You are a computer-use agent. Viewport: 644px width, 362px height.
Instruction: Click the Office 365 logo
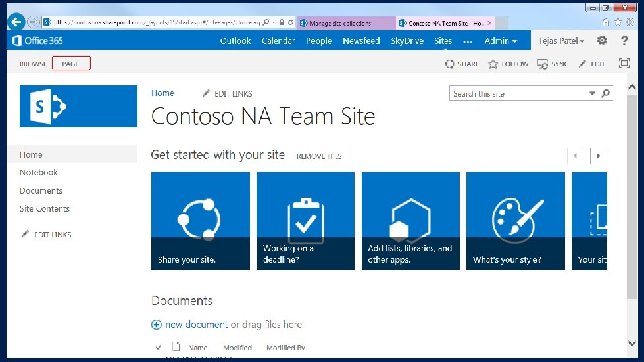pyautogui.click(x=37, y=41)
